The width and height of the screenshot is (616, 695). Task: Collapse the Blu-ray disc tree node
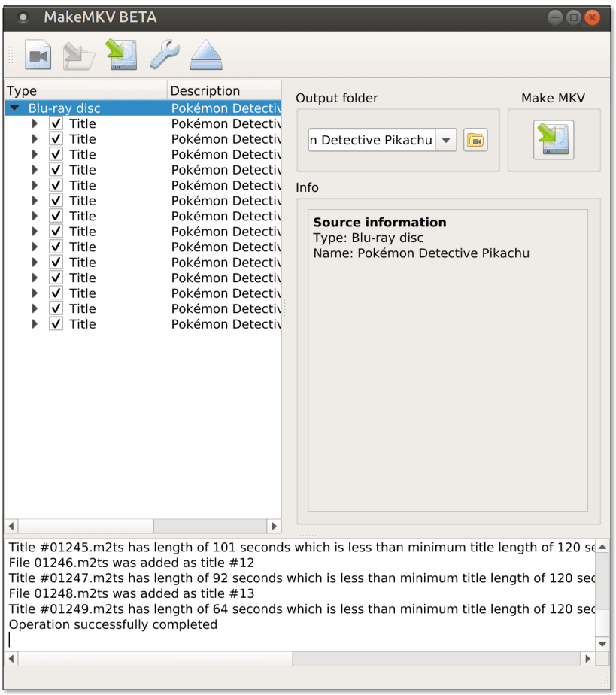(x=14, y=107)
